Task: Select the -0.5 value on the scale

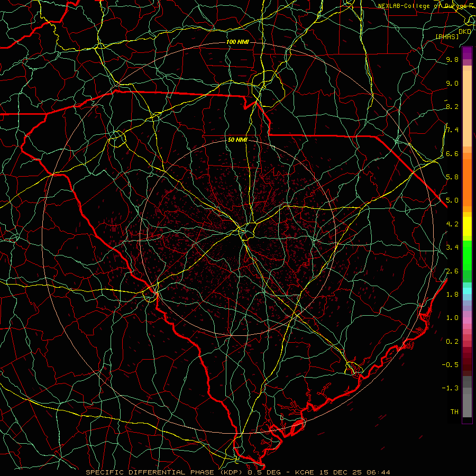Action: (x=450, y=365)
